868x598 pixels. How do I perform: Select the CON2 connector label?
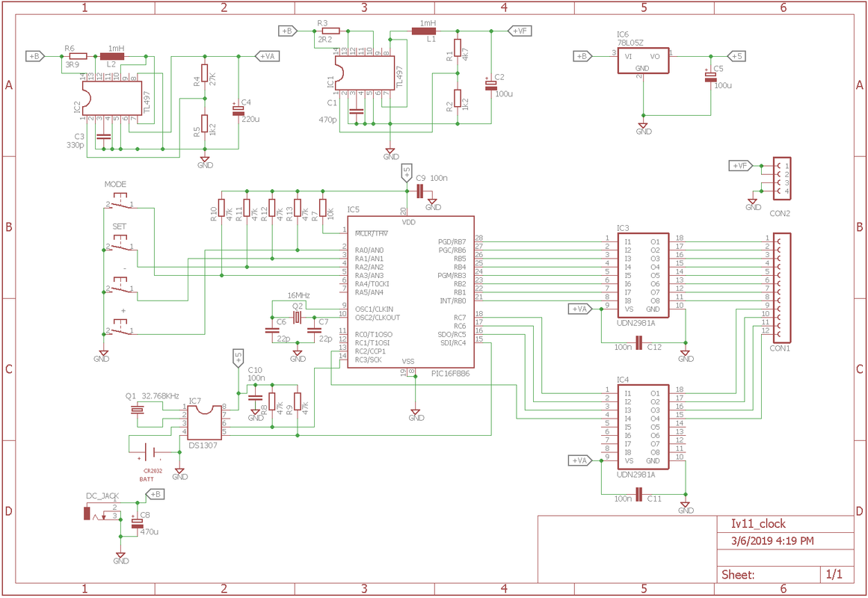780,213
